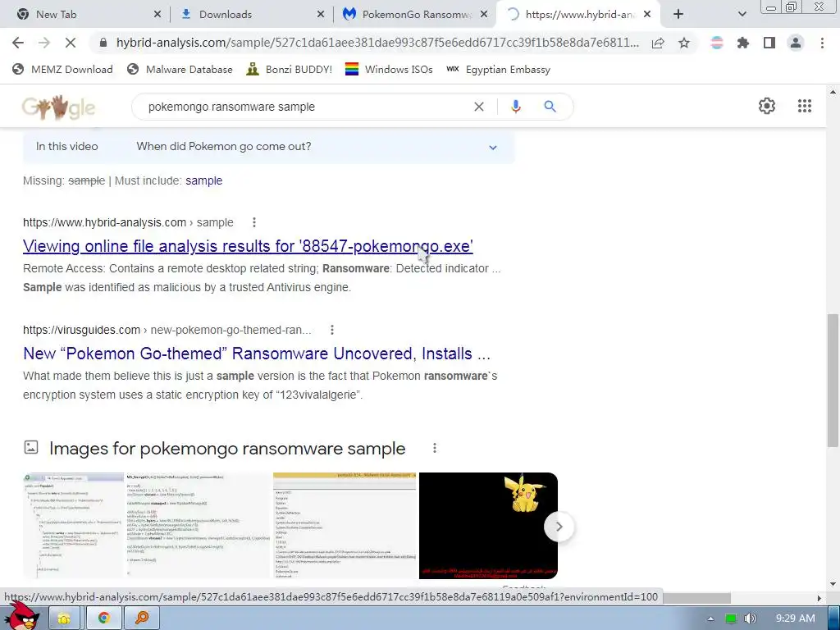The image size is (840, 630).
Task: Go back to the previous page
Action: pyautogui.click(x=18, y=43)
